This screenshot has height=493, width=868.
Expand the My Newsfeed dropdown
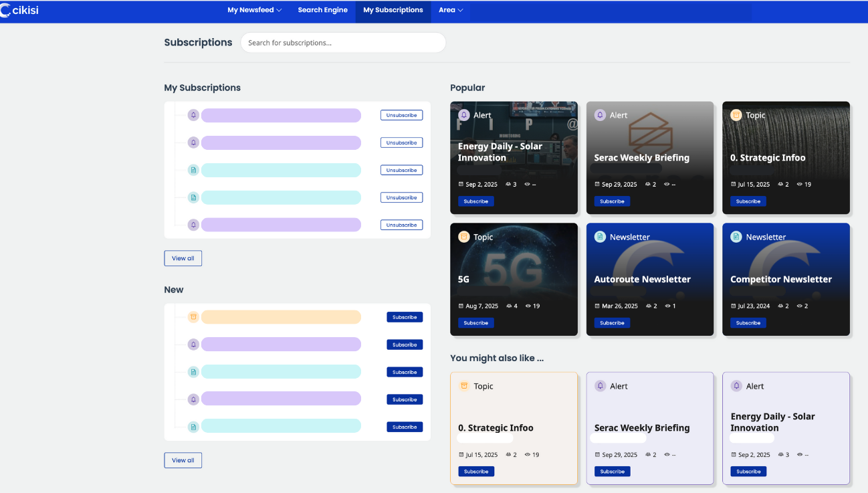click(x=254, y=10)
